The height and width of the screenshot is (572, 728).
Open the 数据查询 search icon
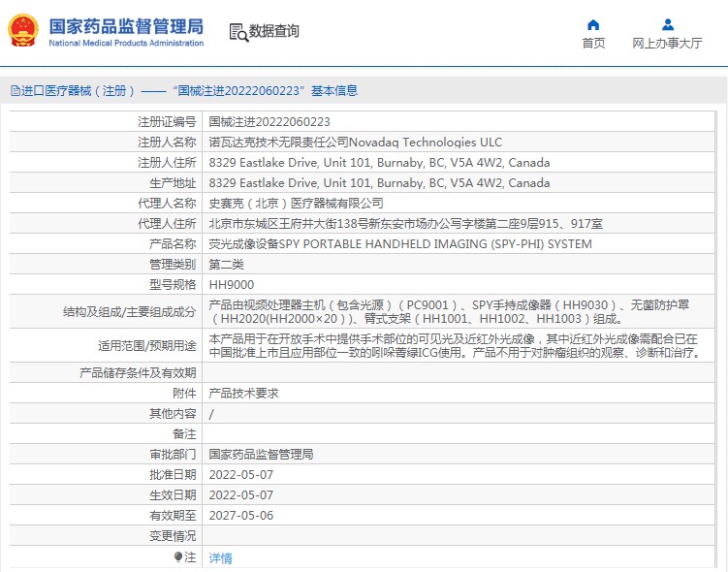(x=238, y=32)
